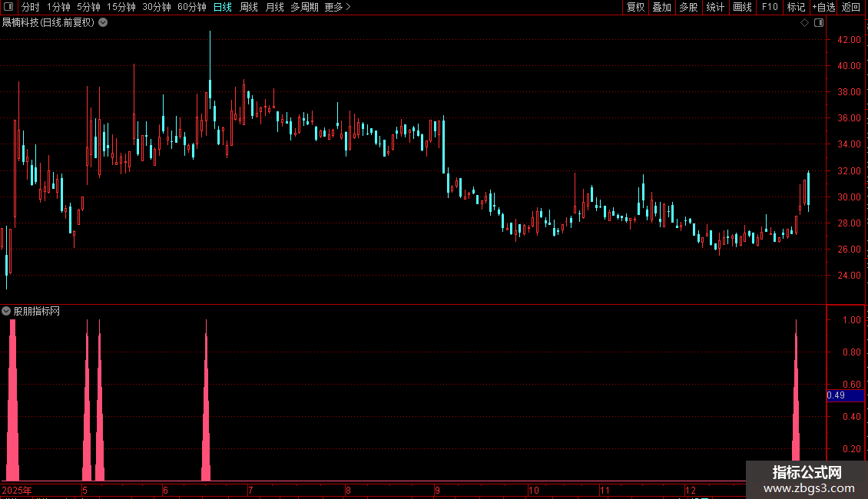The width and height of the screenshot is (868, 499).
Task: Click month 12 marker on time axis
Action: [x=691, y=490]
